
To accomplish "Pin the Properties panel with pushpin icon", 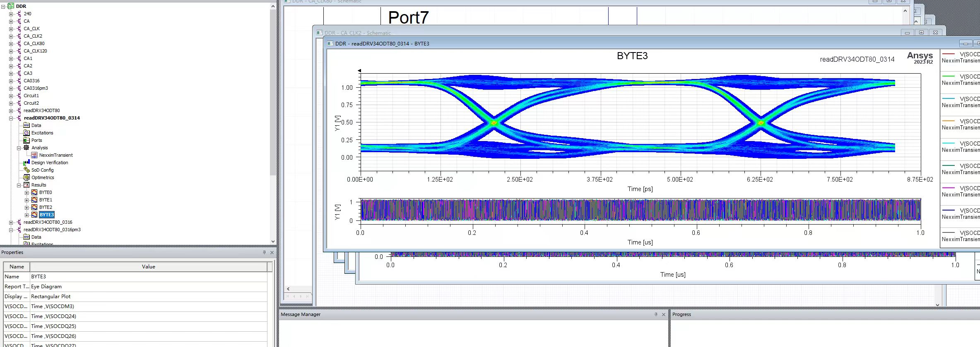I will point(264,252).
